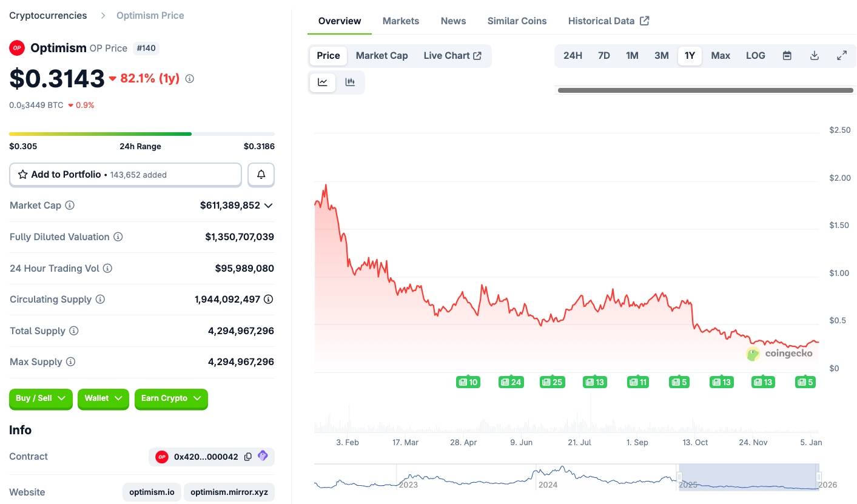Switch to the Markets tab
This screenshot has width=857, height=504.
click(x=400, y=21)
